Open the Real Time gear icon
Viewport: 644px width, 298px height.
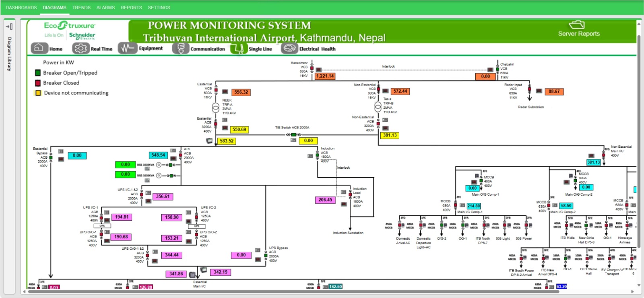coord(80,48)
